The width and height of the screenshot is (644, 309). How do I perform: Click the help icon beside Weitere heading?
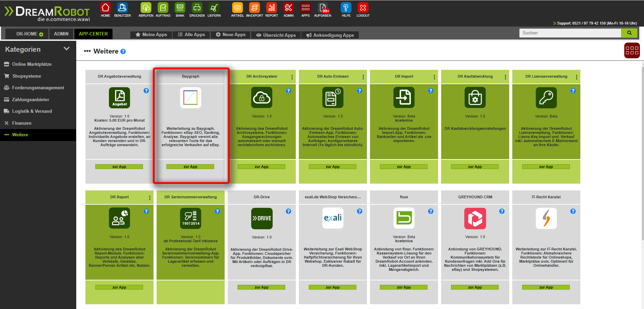point(123,51)
